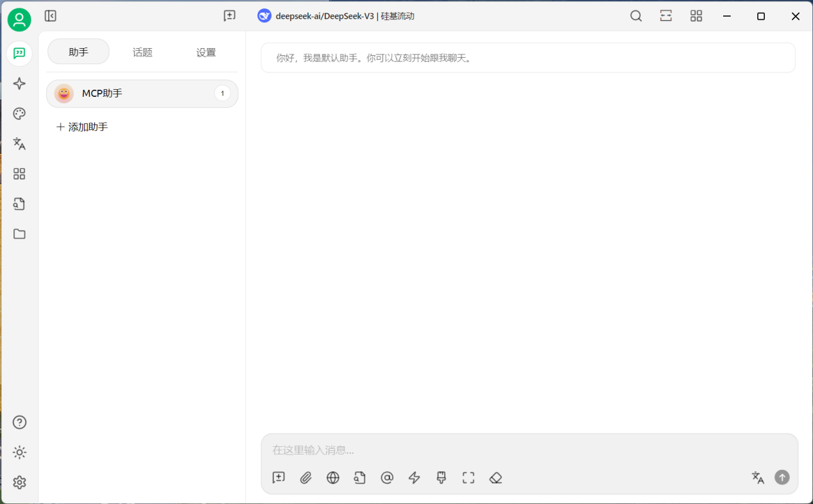This screenshot has height=504, width=813.
Task: Open the DeepSeek-V3 model selector
Action: (336, 16)
